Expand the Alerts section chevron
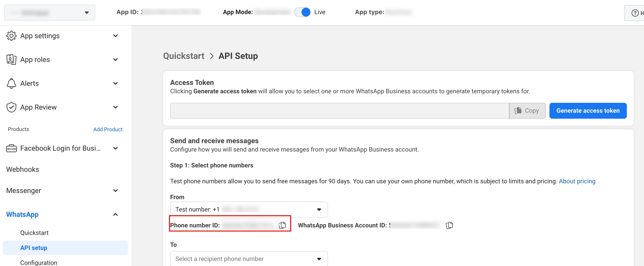This screenshot has height=266, width=644. pyautogui.click(x=115, y=83)
